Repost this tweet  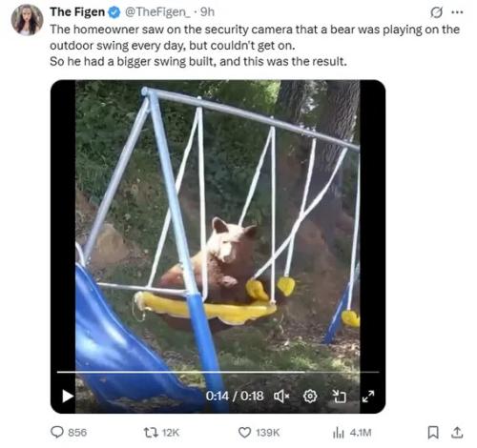pyautogui.click(x=151, y=432)
